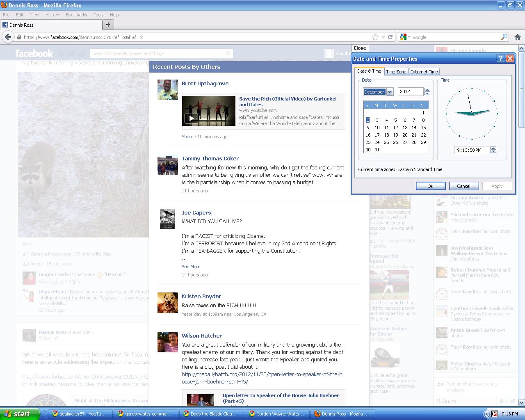Click the help question mark in Date dialog
Screen dimensions: 525x420
point(500,59)
